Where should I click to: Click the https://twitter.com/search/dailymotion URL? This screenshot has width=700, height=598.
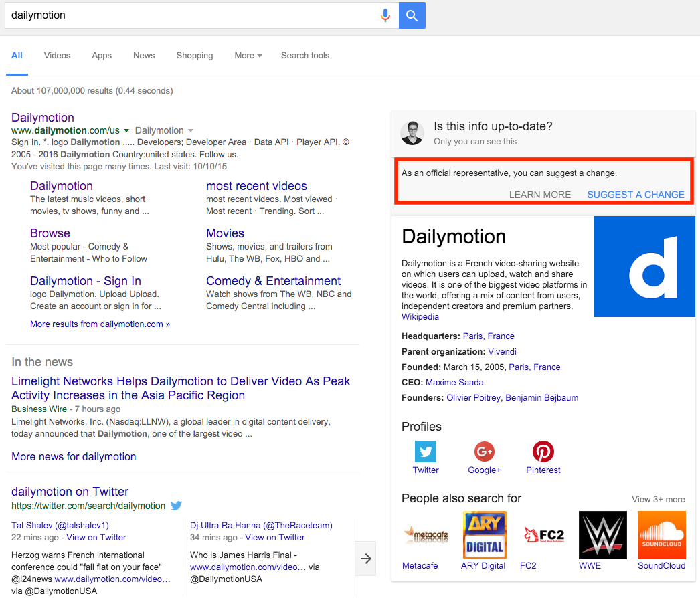[x=88, y=506]
